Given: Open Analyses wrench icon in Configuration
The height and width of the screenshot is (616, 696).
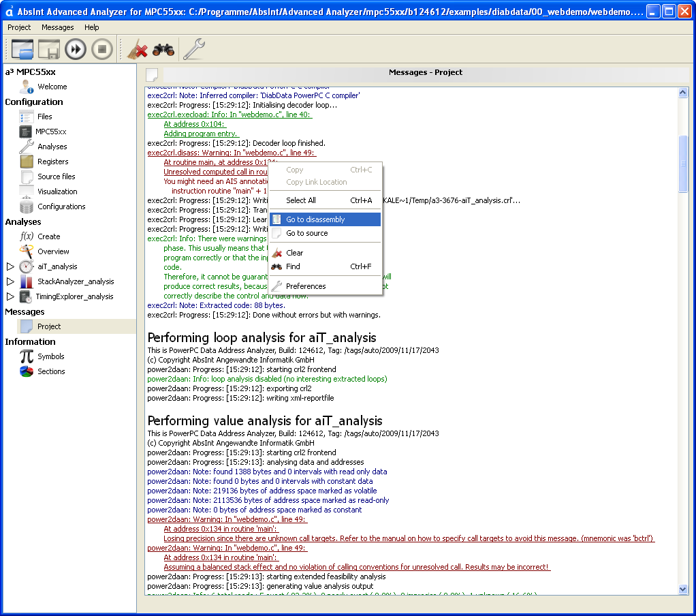Looking at the screenshot, I should click(x=27, y=147).
